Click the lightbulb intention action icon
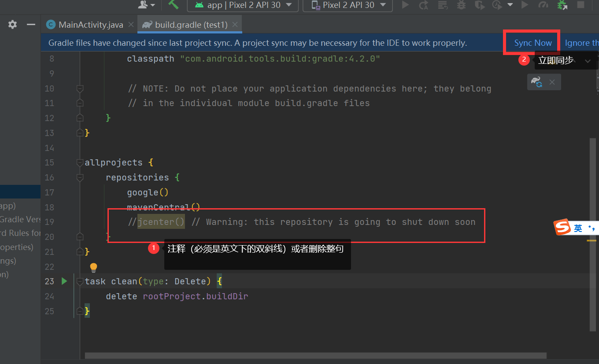 (93, 267)
